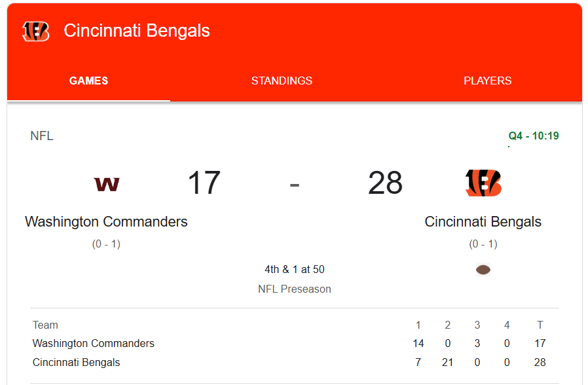Click Washington Commanders row in scoring table

point(295,343)
